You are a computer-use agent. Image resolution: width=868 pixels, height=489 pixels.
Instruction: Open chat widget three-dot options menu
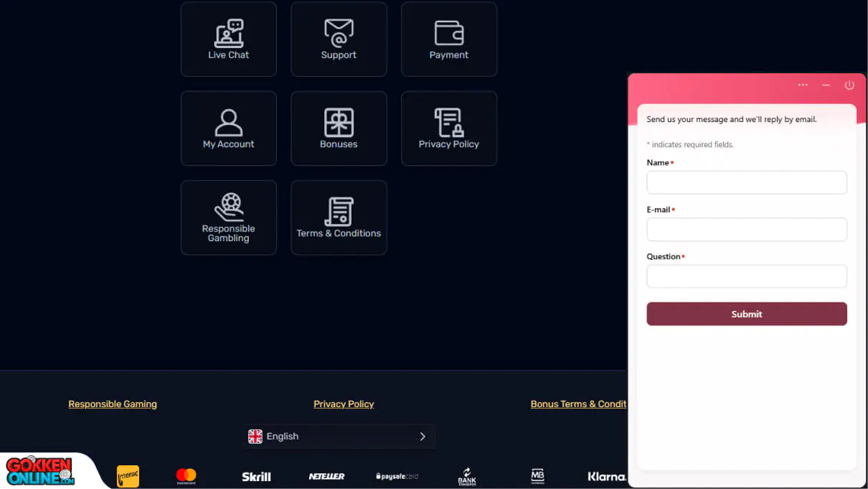[803, 85]
